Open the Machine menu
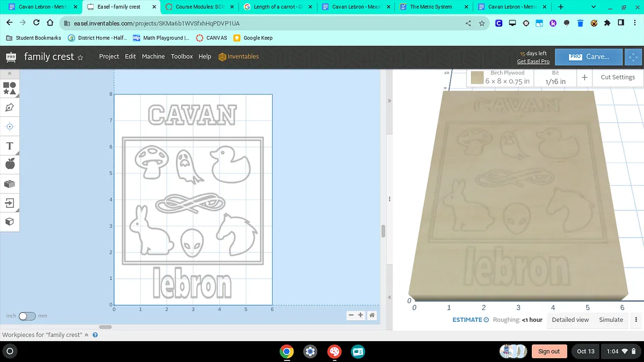Viewport: 644px width, 362px height. [x=153, y=56]
